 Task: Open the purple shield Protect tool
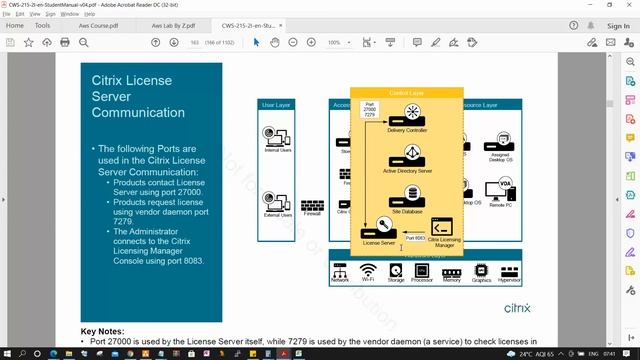(630, 233)
